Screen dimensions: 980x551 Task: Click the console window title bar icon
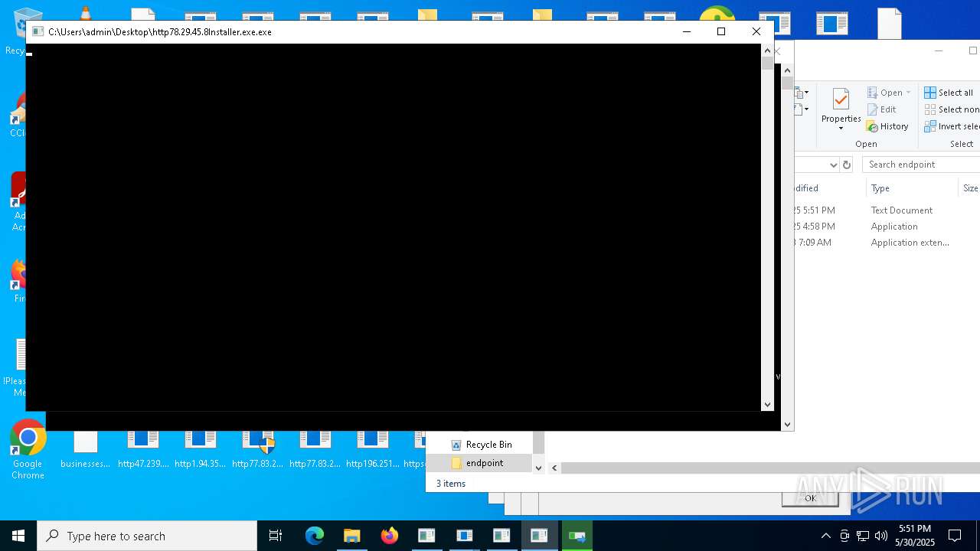[x=38, y=31]
